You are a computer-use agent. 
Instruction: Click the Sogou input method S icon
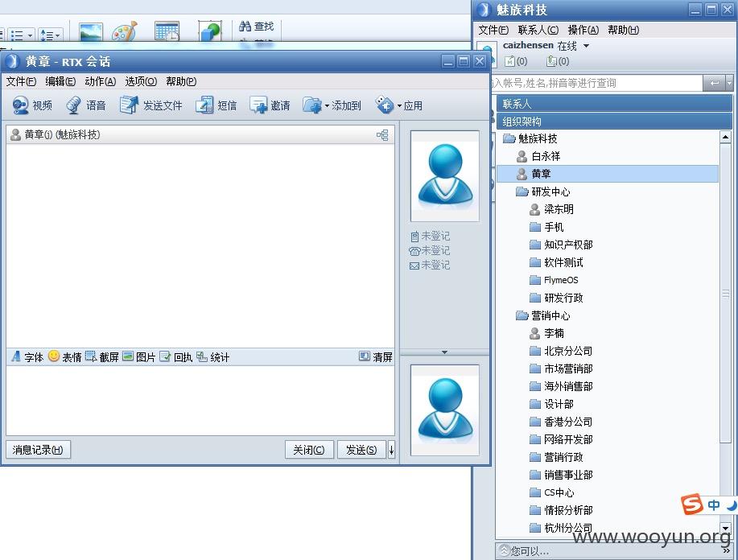692,504
